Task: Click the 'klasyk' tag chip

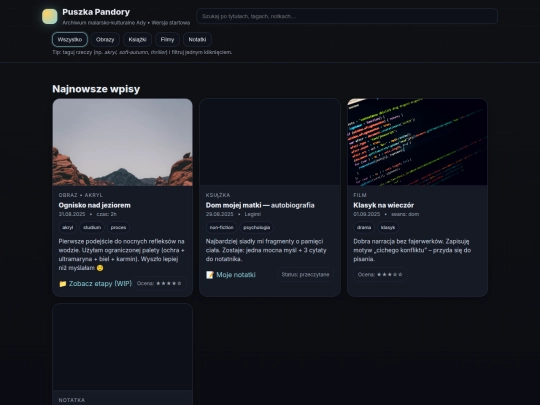Action: pos(388,227)
